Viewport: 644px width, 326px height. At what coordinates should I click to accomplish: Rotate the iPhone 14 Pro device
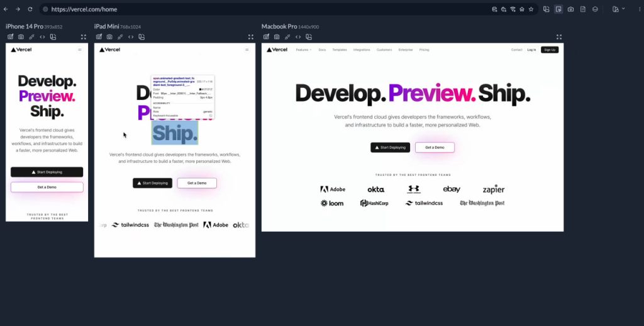pos(53,37)
